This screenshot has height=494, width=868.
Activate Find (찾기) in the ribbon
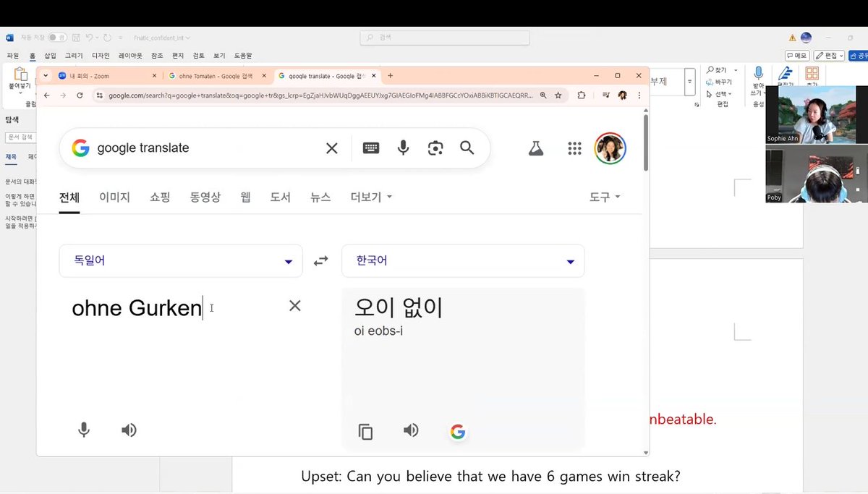721,69
